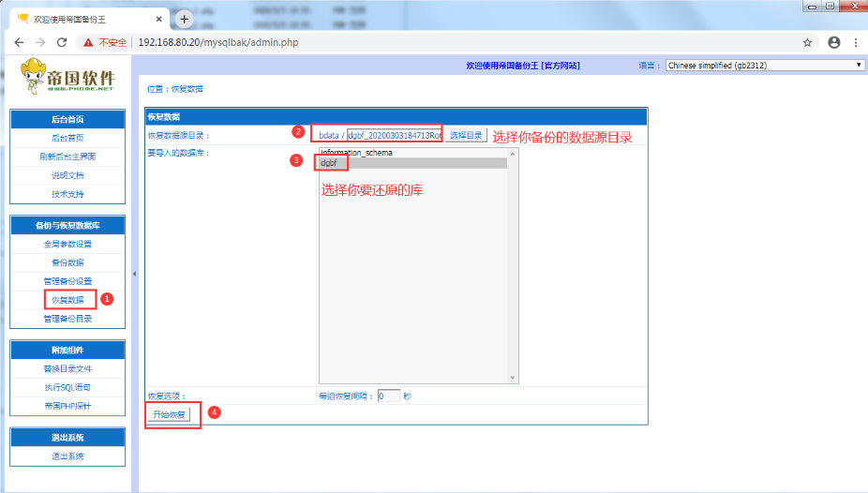Open the Chrome profile avatar icon
Viewport: 868px width, 493px height.
pos(833,42)
